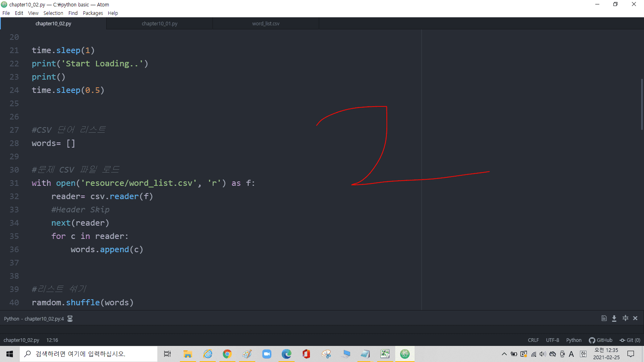Click the volume speaker icon in the tray
The image size is (644, 362).
coord(543,354)
